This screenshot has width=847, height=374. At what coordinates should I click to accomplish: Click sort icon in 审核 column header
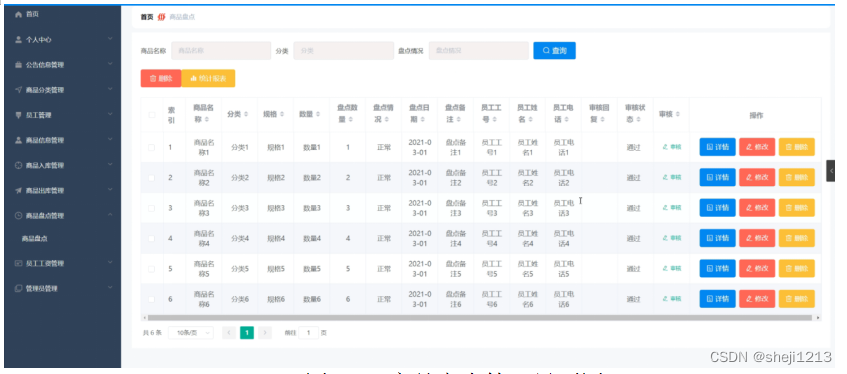(677, 115)
